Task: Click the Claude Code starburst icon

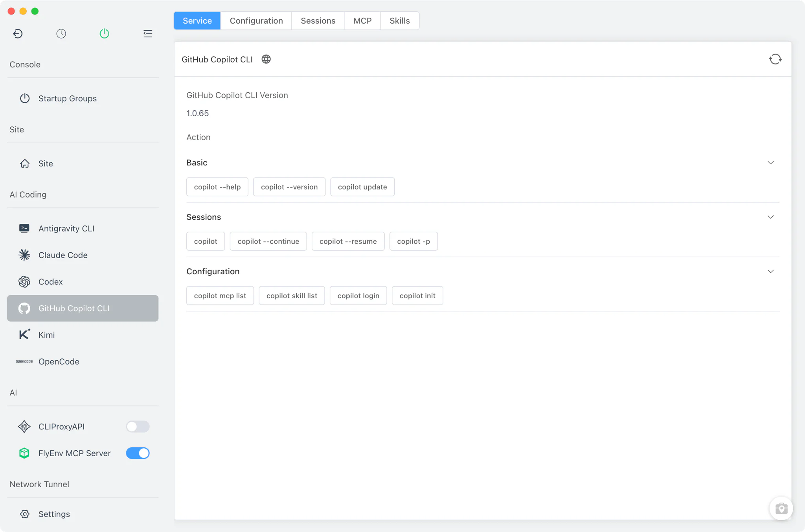Action: (24, 255)
